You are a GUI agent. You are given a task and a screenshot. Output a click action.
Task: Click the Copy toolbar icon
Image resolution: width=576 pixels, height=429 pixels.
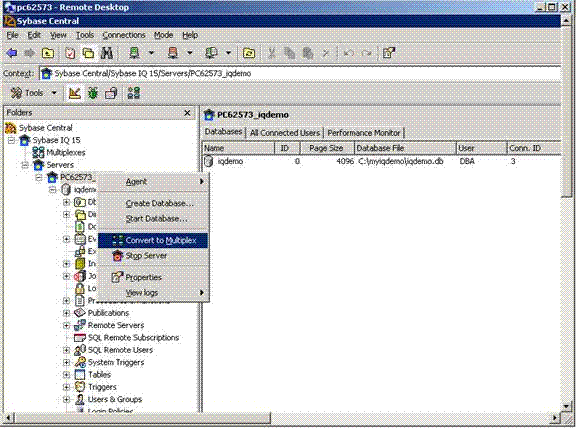pos(290,54)
